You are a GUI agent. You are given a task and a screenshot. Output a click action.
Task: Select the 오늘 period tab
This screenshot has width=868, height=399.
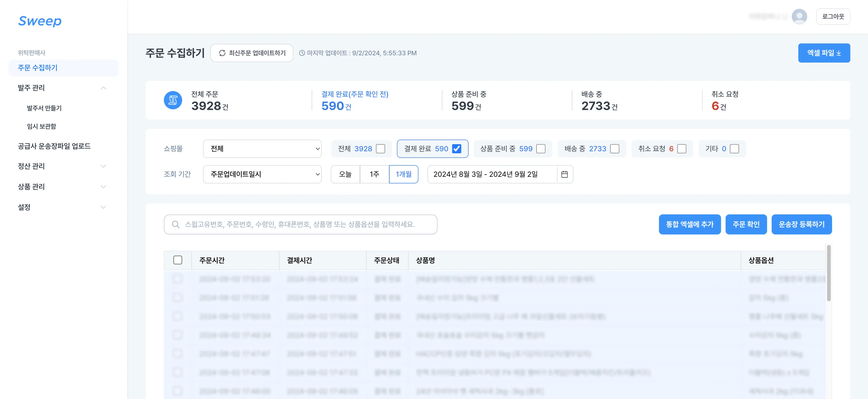pos(345,174)
